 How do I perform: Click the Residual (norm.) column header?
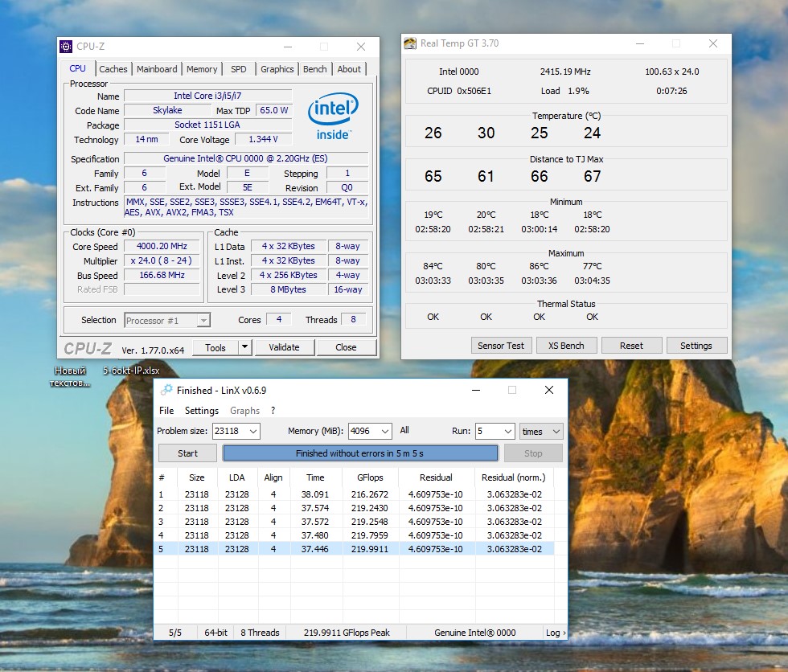514,477
